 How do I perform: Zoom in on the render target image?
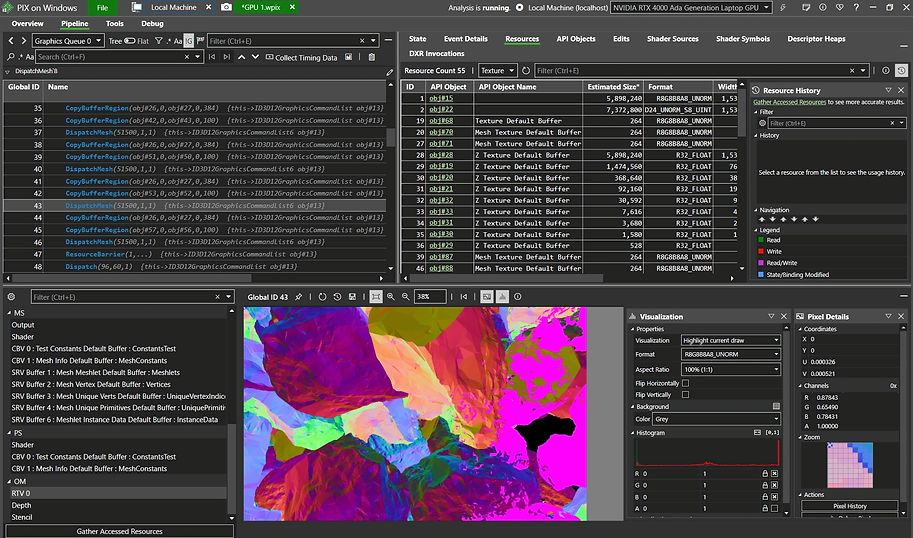[391, 297]
